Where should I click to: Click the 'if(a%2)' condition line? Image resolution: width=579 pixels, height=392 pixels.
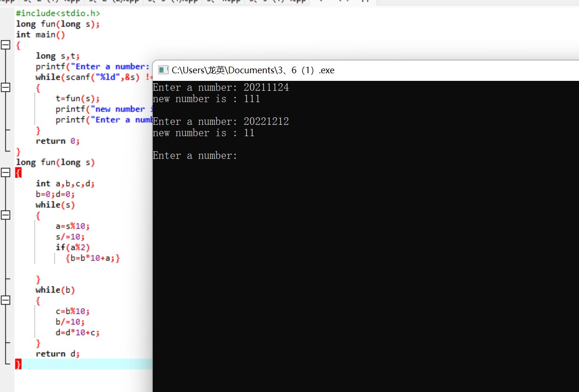(x=73, y=247)
